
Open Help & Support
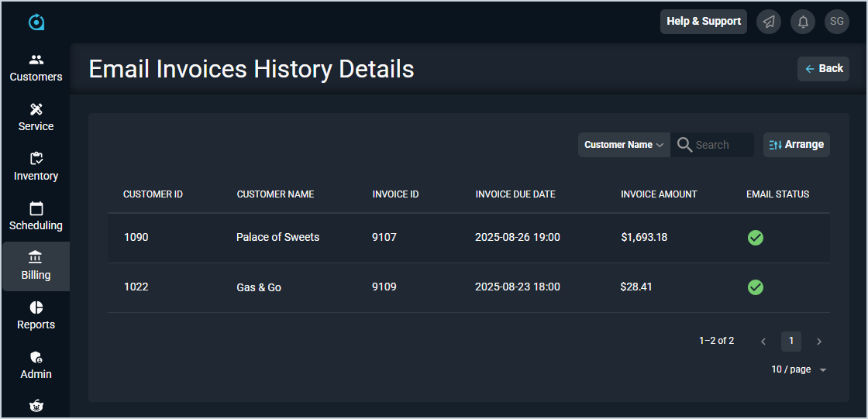click(703, 22)
